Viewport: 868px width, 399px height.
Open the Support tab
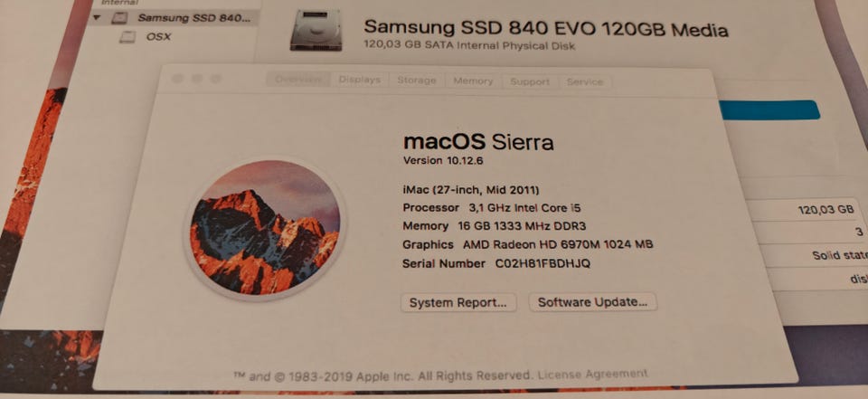pos(530,82)
